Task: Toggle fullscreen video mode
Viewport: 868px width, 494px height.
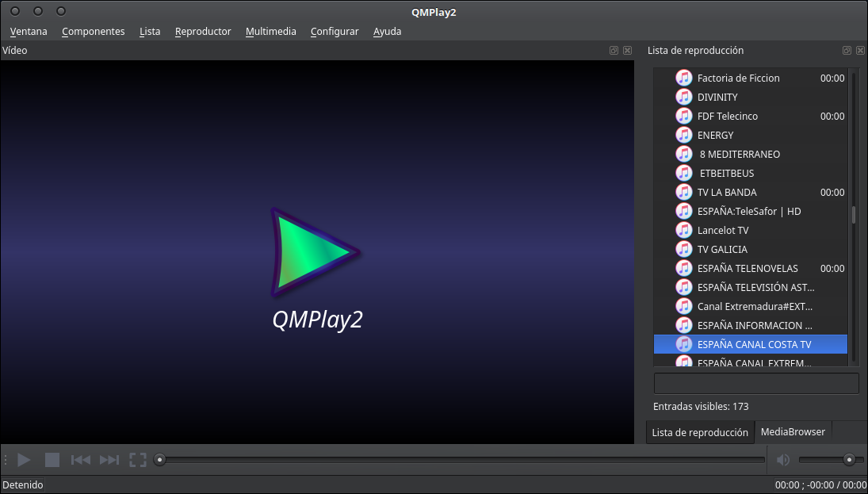Action: (x=138, y=460)
